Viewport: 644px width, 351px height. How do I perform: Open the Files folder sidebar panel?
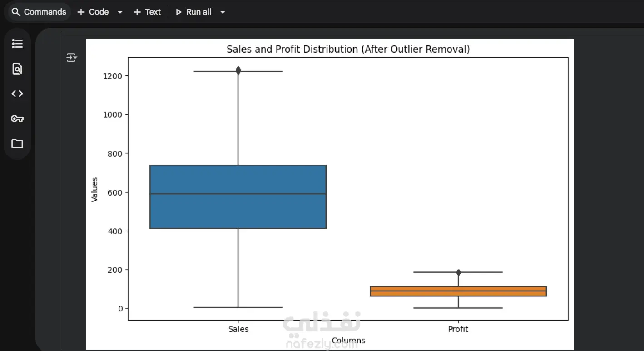click(17, 144)
